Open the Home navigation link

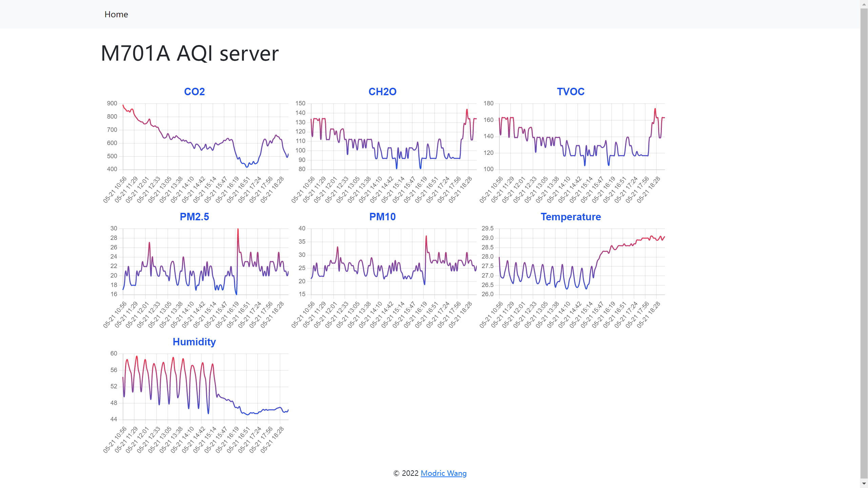click(116, 14)
